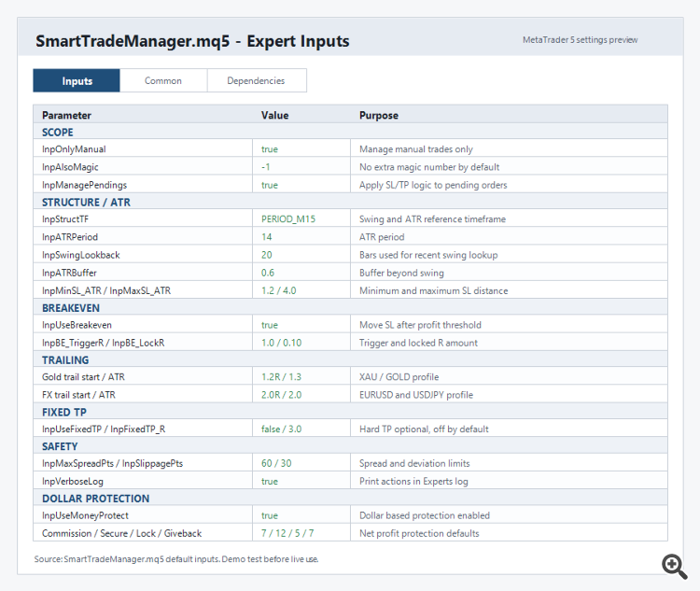Screen dimensions: 700x591
Task: Open the Dependencies tab
Action: click(x=257, y=81)
